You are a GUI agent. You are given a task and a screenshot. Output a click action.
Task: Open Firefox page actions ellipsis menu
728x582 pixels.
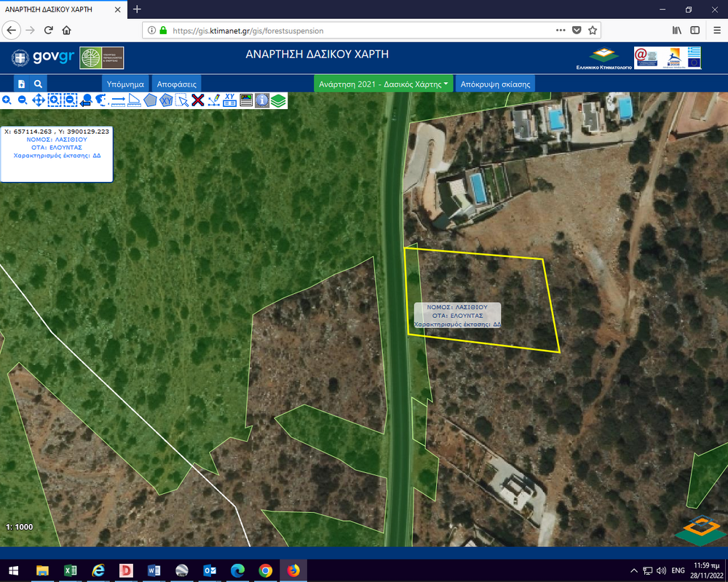[x=560, y=31]
